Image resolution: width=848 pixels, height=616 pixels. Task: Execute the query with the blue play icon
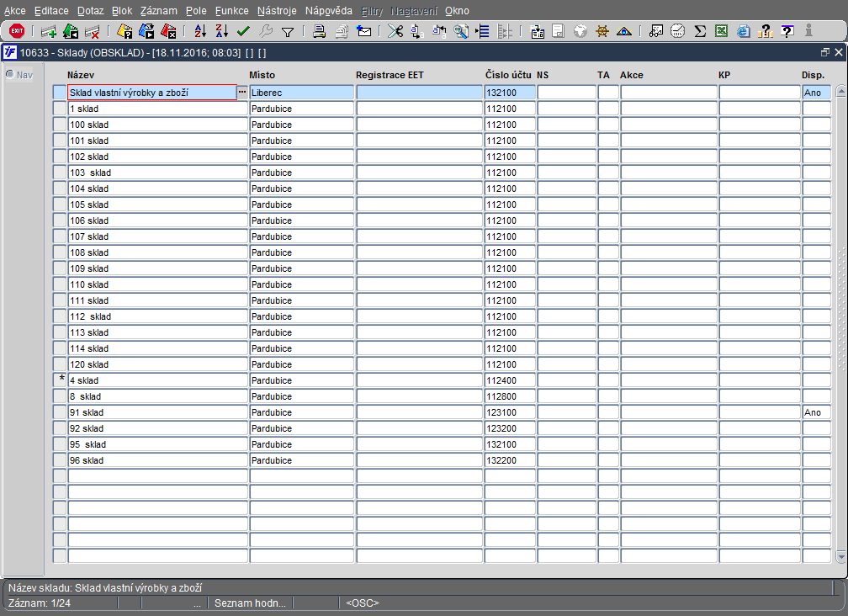click(x=146, y=31)
